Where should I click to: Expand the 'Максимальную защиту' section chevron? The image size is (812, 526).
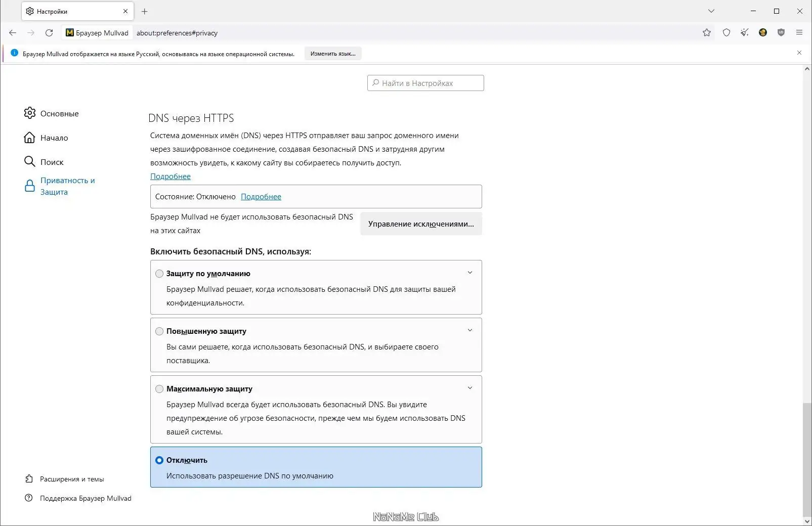click(x=469, y=388)
